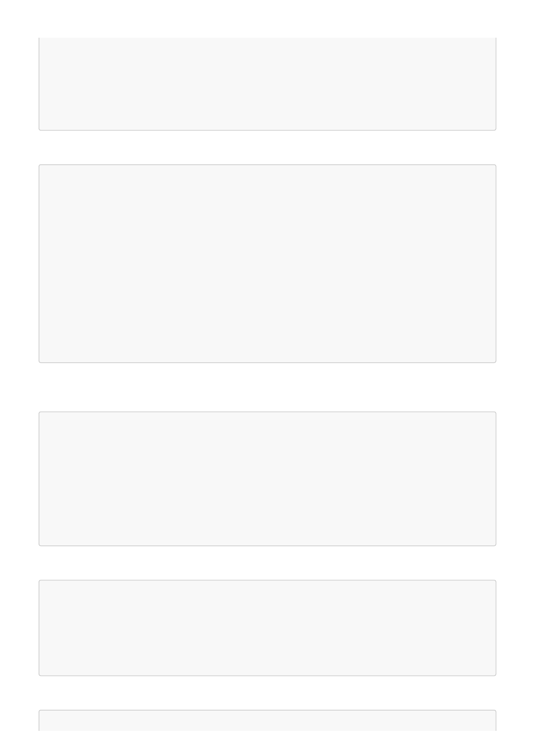The height and width of the screenshot is (756, 534).
Task: Click inside the tallest empty gray panel
Action: [x=267, y=264]
